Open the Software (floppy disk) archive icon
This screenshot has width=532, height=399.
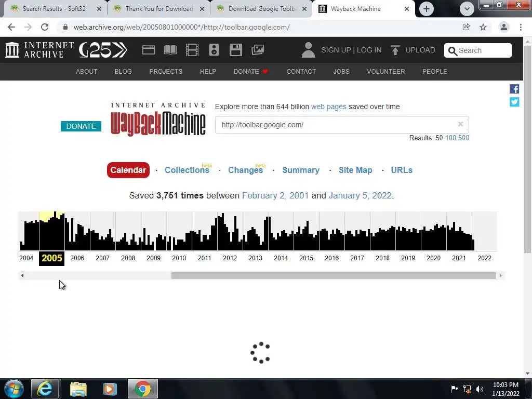click(x=235, y=50)
